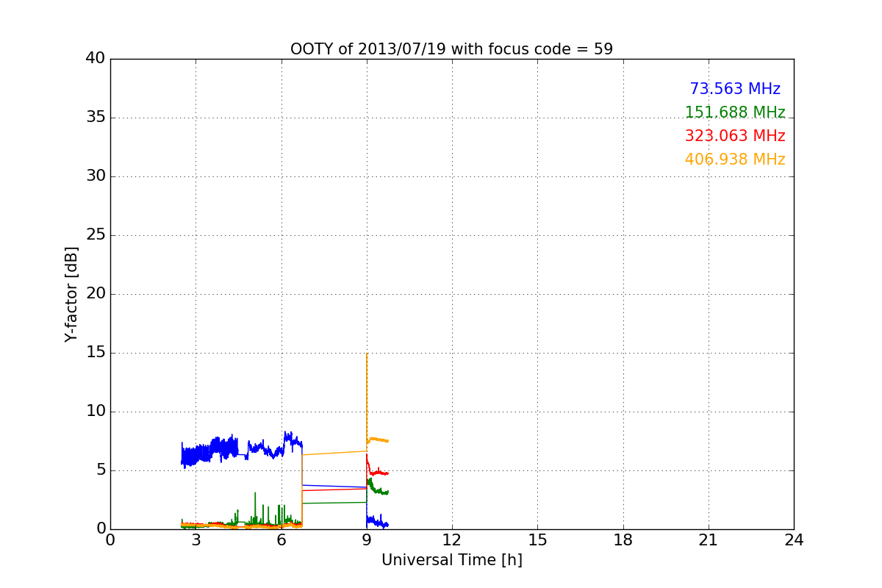Click the 'Y-factor [dB]' axis label
The image size is (882, 588).
pyautogui.click(x=71, y=294)
